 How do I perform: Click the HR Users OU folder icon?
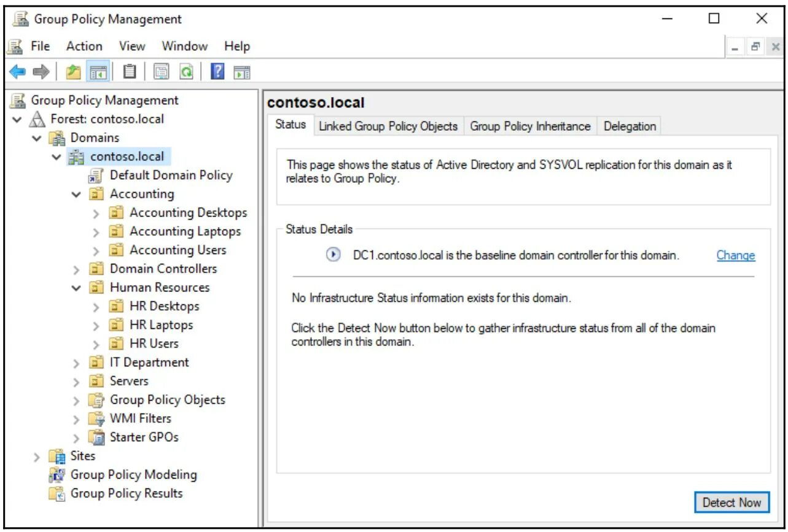coord(116,344)
